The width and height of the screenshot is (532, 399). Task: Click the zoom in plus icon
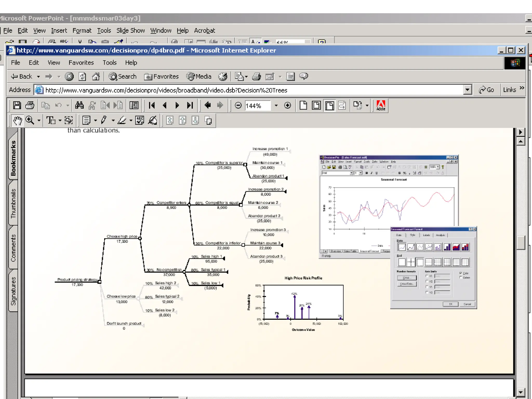click(x=288, y=105)
